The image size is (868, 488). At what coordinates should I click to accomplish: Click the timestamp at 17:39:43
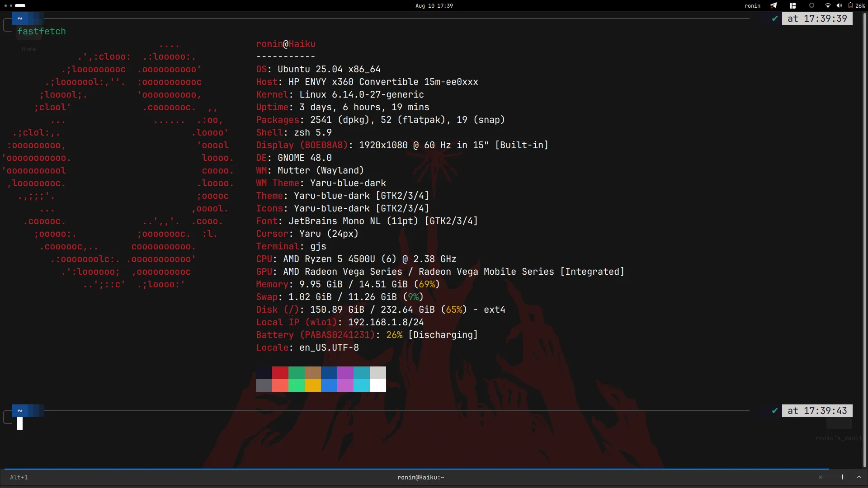(817, 411)
